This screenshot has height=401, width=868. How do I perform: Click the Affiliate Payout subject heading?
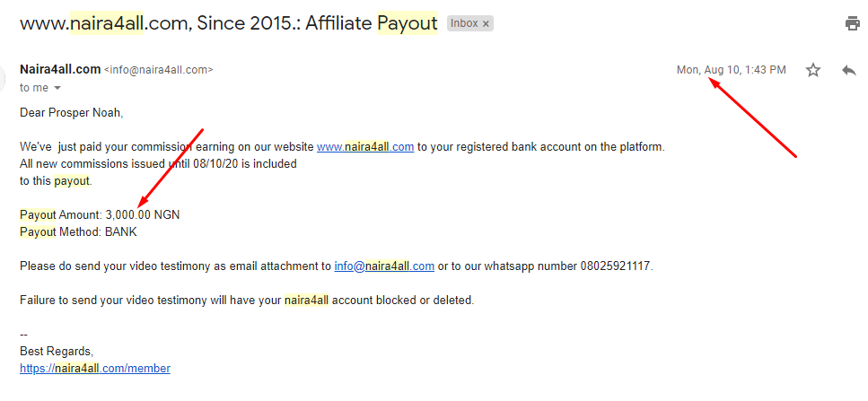click(373, 24)
